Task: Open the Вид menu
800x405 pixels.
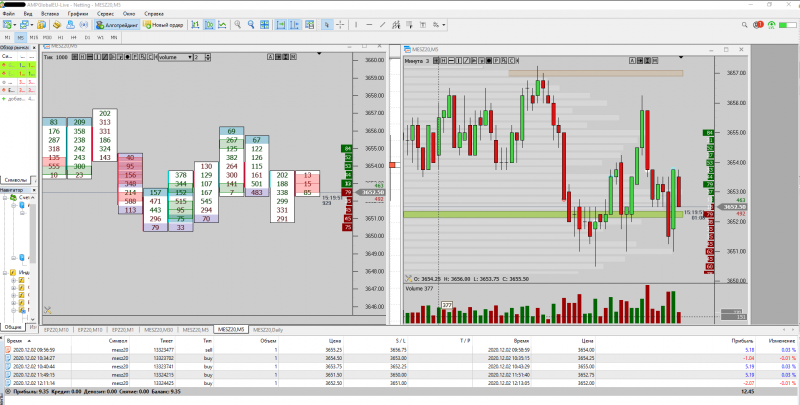Action: point(28,14)
